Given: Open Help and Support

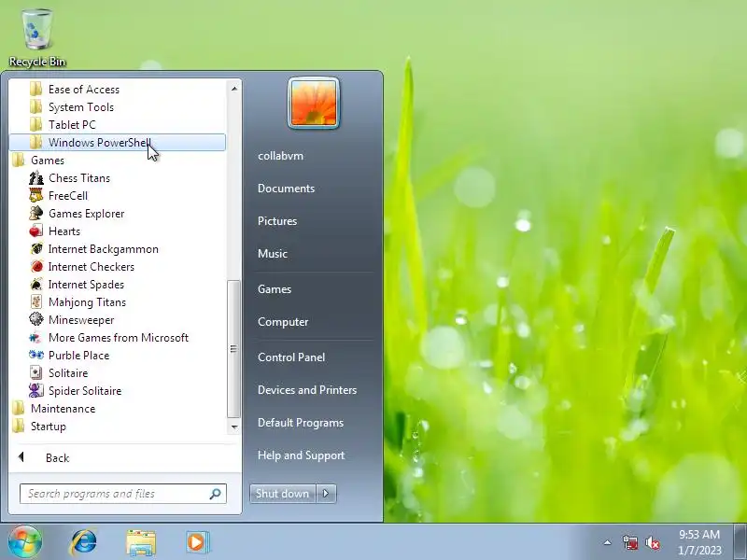Looking at the screenshot, I should [301, 455].
